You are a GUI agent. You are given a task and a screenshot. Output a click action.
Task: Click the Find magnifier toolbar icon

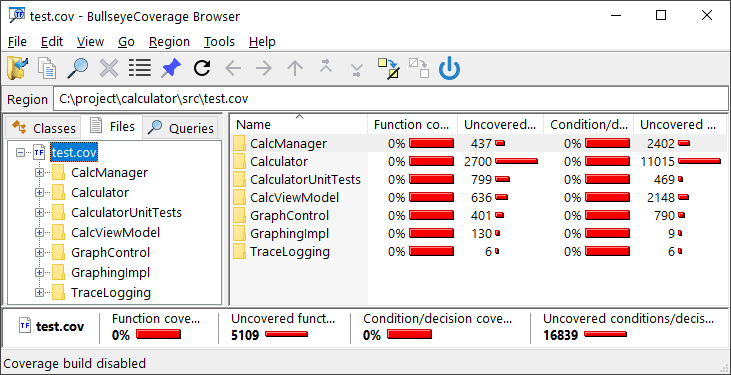coord(78,69)
